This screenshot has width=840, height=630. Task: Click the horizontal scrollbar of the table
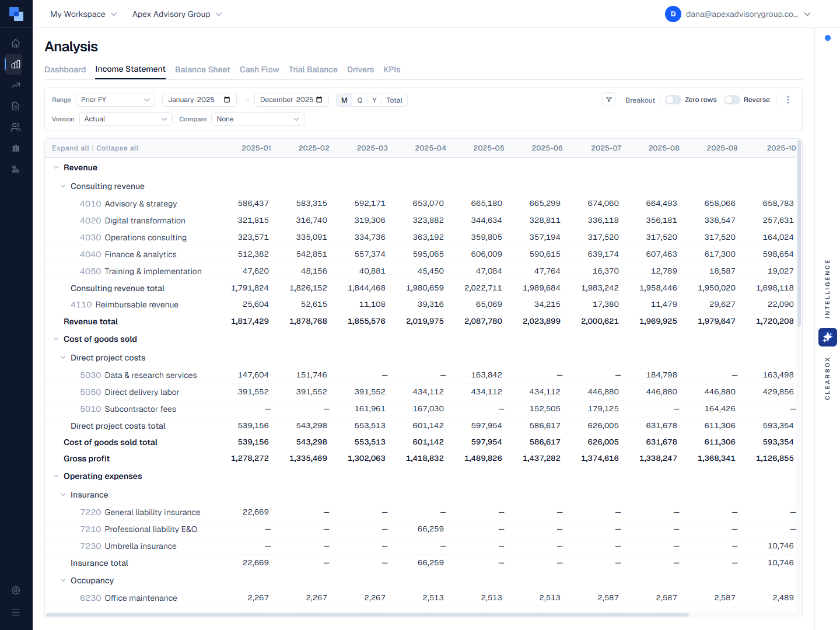point(367,614)
